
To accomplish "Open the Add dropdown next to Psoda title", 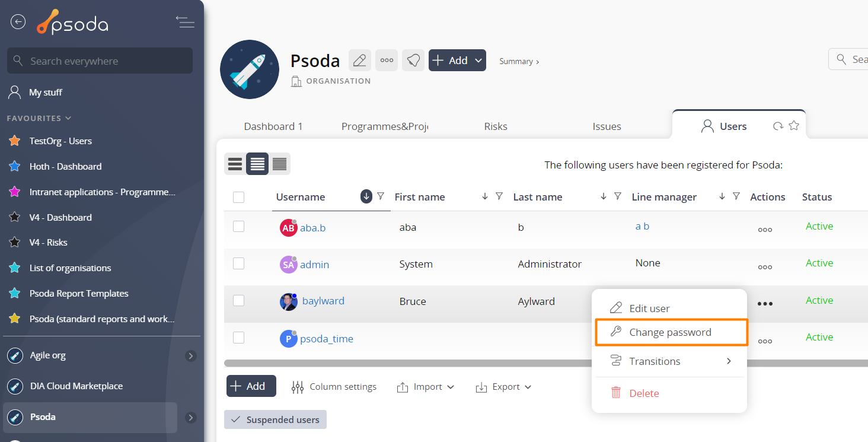I will [457, 61].
